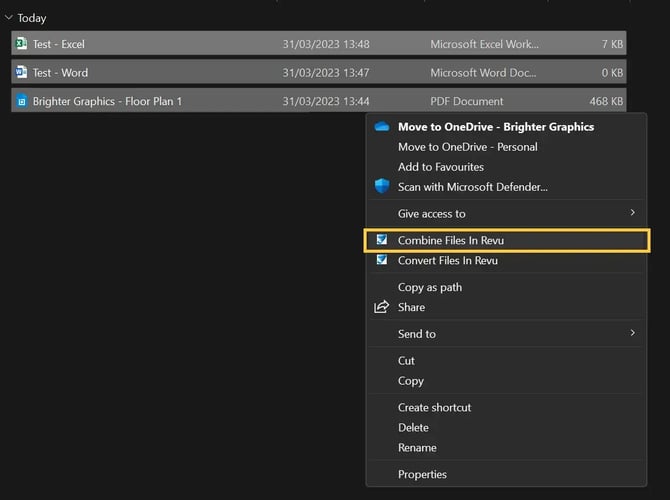Image resolution: width=670 pixels, height=500 pixels.
Task: Click the Revu icon beside Convert Files
Action: click(382, 260)
